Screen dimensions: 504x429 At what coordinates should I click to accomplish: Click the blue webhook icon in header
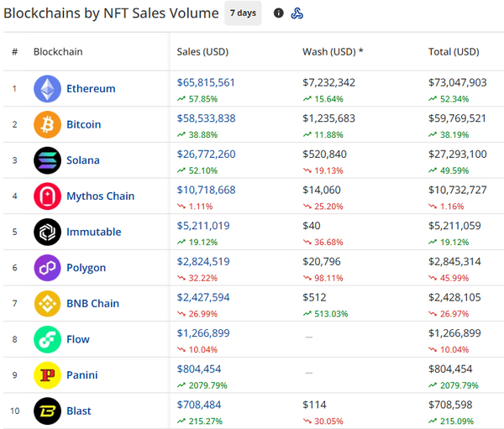tap(297, 13)
